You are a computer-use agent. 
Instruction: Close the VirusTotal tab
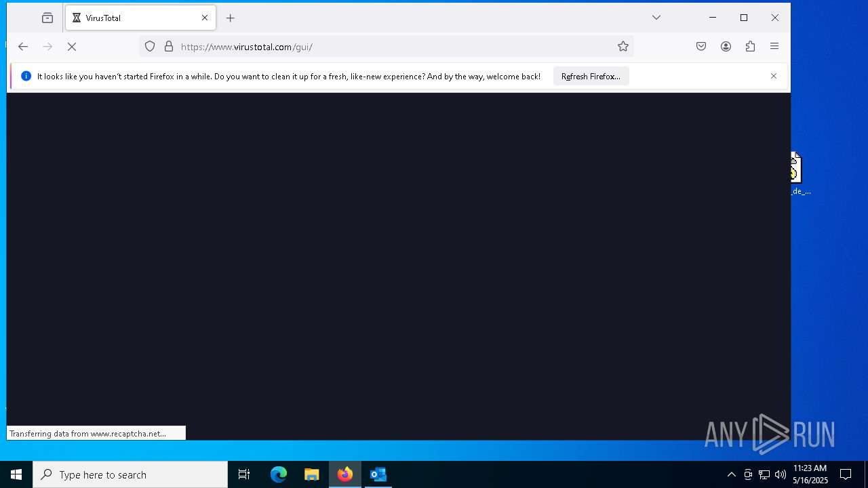click(205, 18)
